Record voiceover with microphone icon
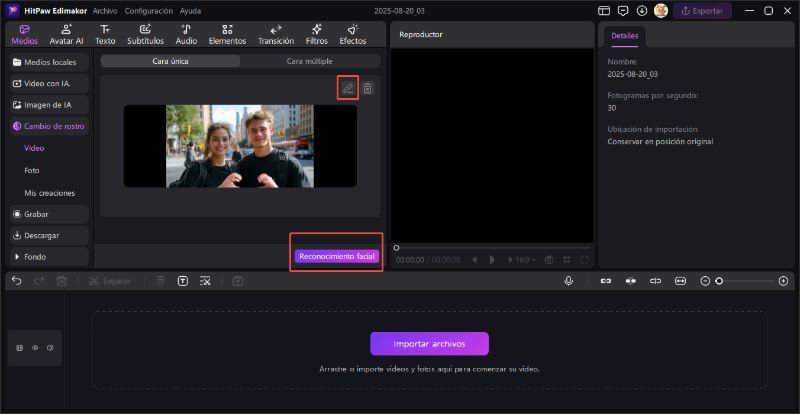The width and height of the screenshot is (800, 414). pyautogui.click(x=568, y=281)
